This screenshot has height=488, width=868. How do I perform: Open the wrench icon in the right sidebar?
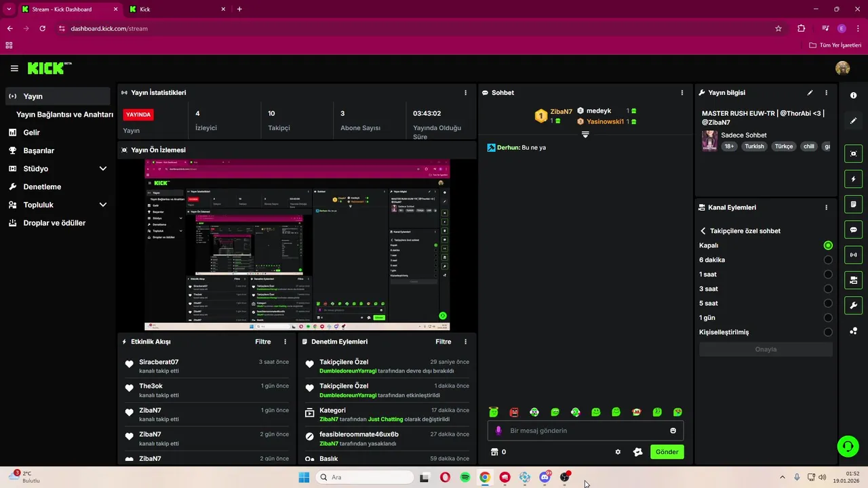click(853, 305)
